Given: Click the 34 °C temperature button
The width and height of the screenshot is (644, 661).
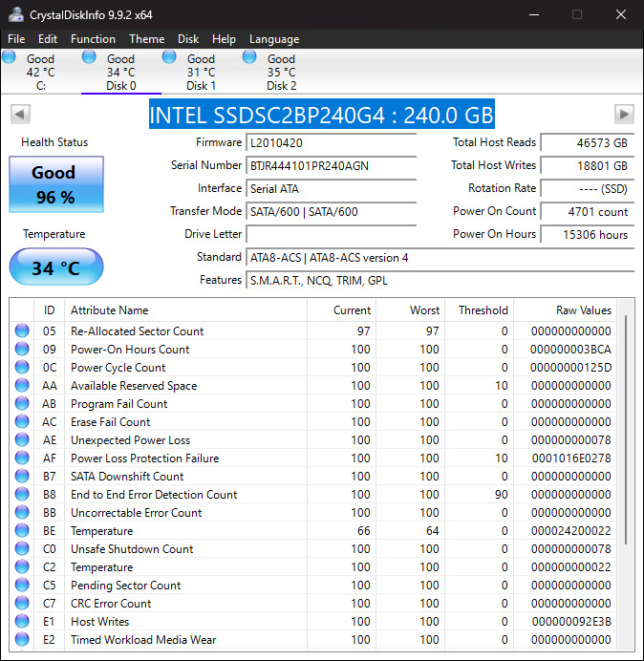Looking at the screenshot, I should [x=56, y=267].
